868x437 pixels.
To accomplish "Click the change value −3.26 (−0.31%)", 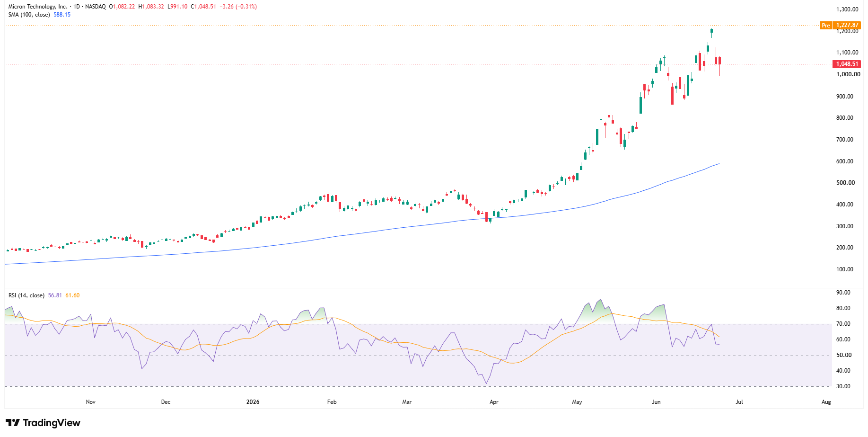I will point(238,7).
